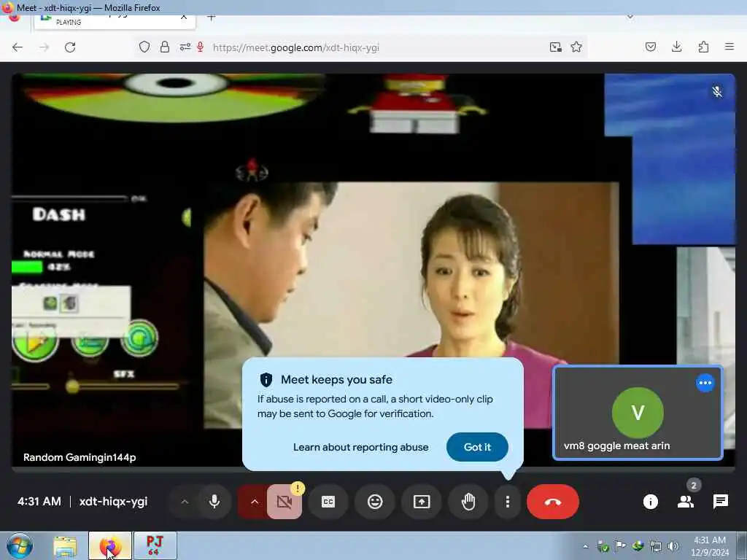Click the Firefox taskbar button

(x=109, y=546)
